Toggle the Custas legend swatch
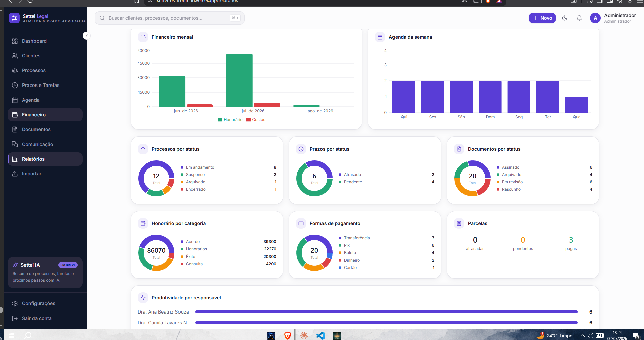Viewport: 644px width, 340px height. pyautogui.click(x=248, y=120)
